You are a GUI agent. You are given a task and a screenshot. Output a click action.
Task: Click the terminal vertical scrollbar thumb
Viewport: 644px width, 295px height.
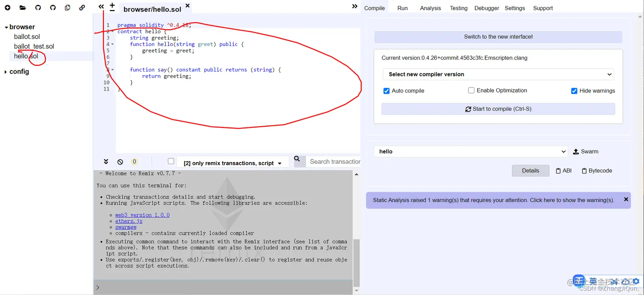coord(357,263)
